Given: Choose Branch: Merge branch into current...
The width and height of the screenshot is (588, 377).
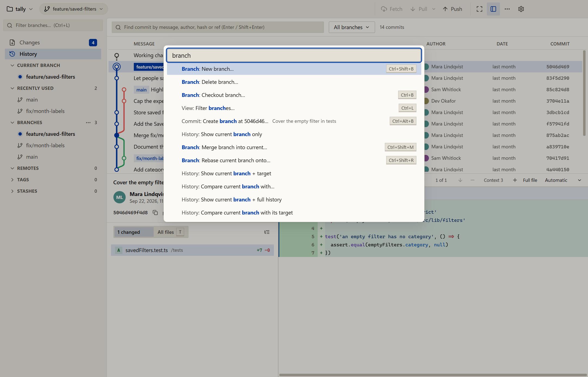Looking at the screenshot, I should [294, 147].
